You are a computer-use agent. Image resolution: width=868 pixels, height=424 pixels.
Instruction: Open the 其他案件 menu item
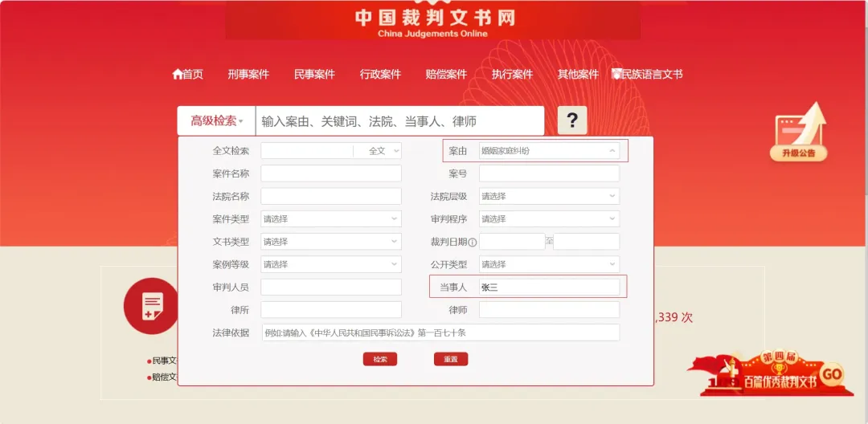[x=578, y=74]
